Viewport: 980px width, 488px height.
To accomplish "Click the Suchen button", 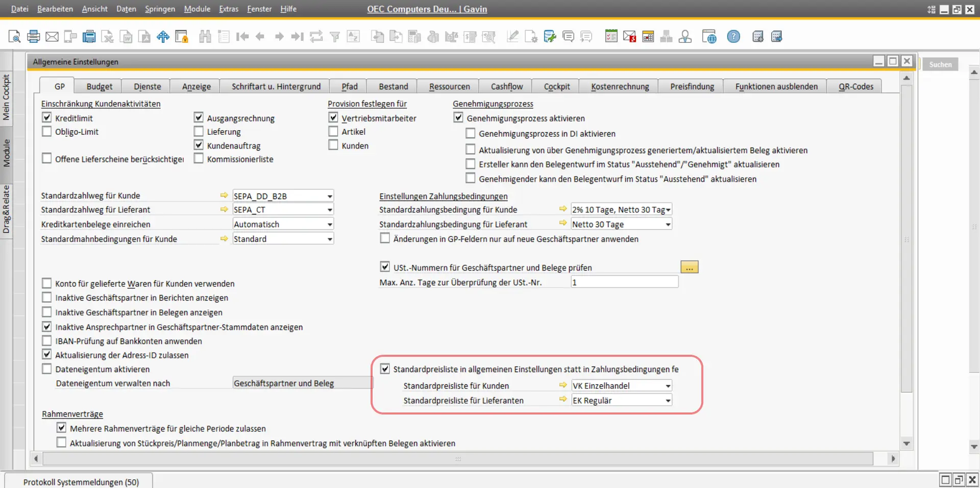I will [940, 64].
